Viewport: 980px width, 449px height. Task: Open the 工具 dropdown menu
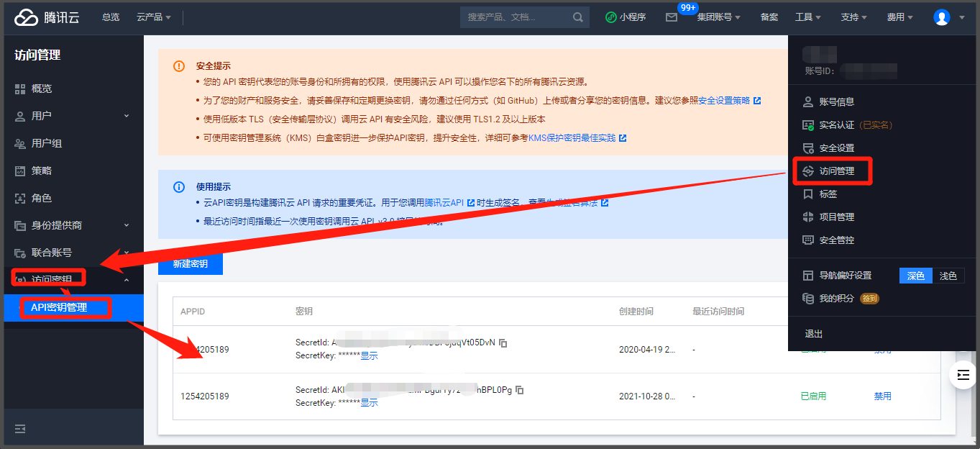(x=809, y=17)
